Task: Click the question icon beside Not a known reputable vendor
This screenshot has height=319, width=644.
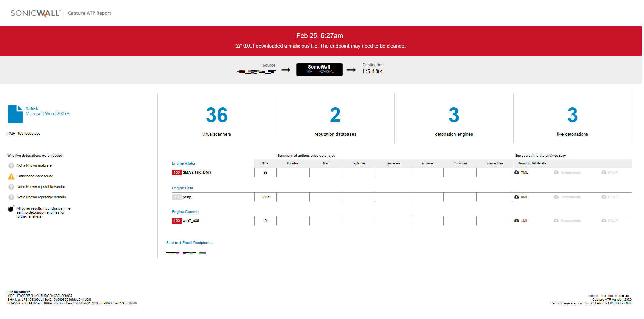Action: pos(11,187)
